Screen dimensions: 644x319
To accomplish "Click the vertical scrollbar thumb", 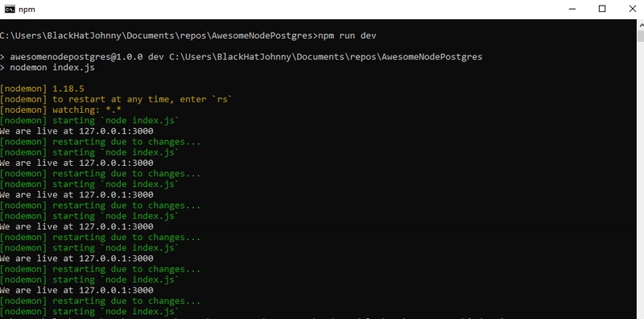I will (x=641, y=35).
